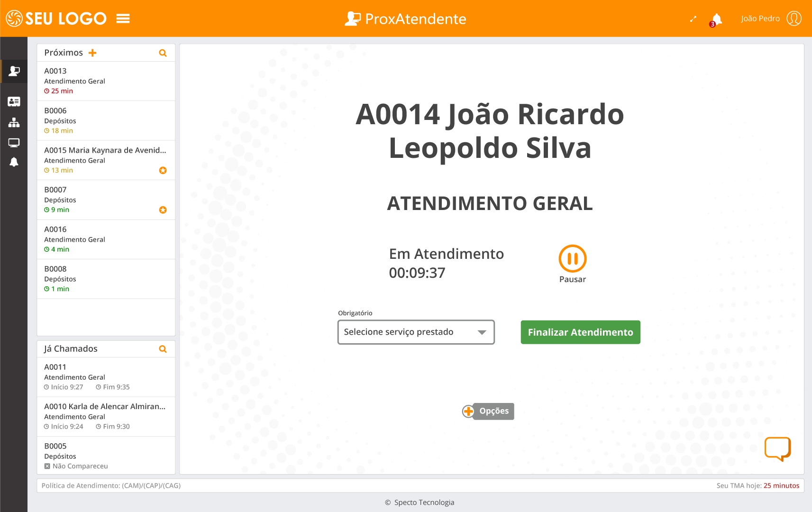Open the notifications bell with badge 3
812x512 pixels.
pyautogui.click(x=716, y=19)
